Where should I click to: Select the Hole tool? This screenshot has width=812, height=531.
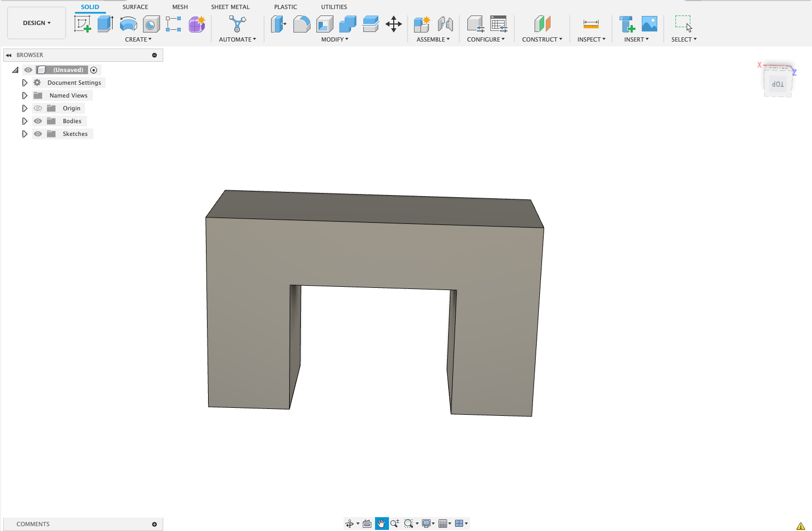[152, 24]
